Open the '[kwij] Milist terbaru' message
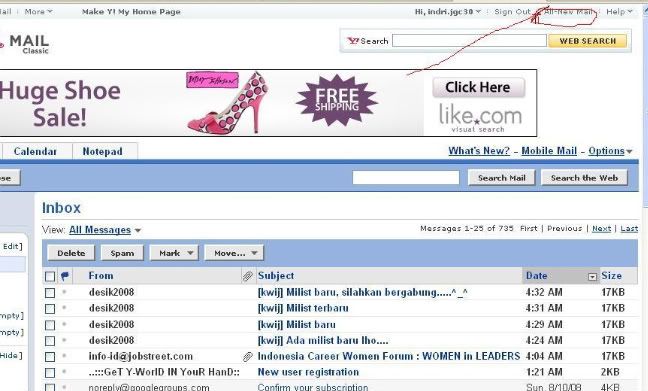The image size is (648, 391). click(x=303, y=308)
